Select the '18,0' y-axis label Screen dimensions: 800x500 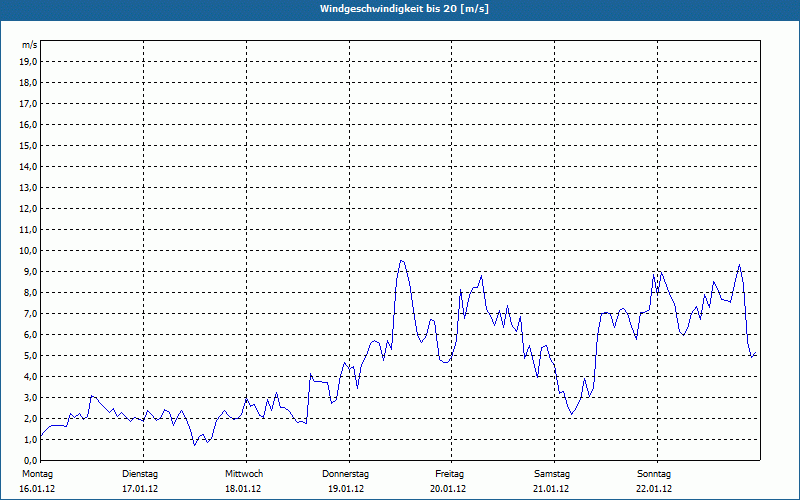point(28,83)
